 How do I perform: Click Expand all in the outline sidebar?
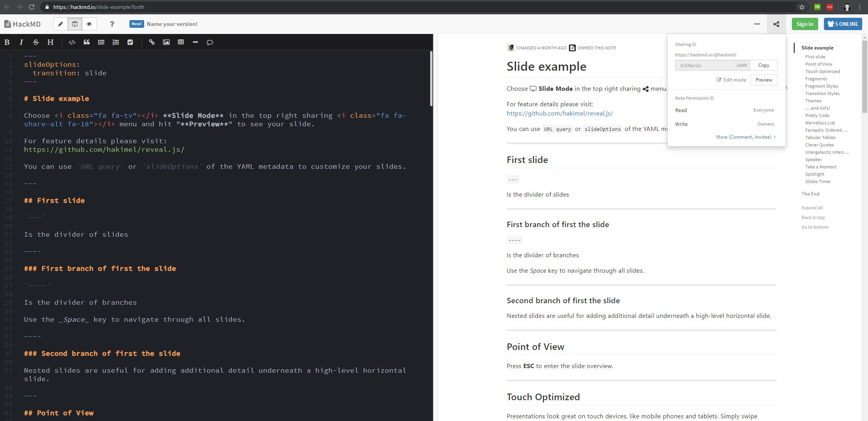812,207
